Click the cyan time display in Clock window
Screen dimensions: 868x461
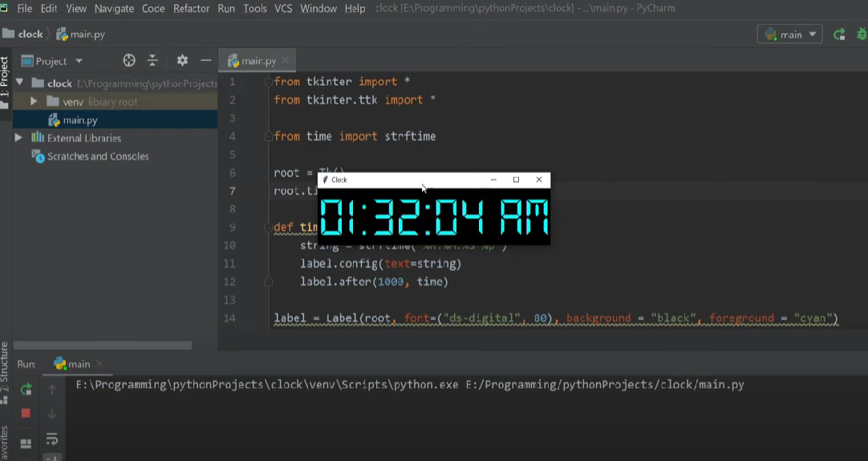pos(434,217)
